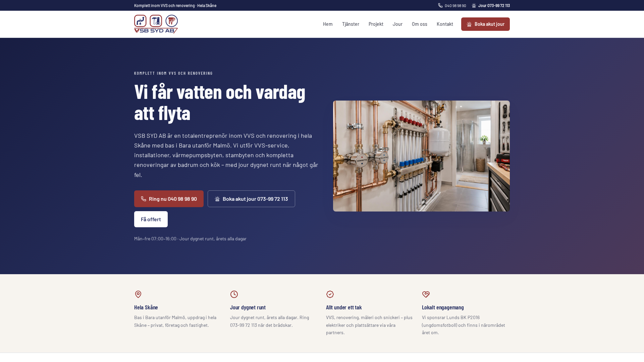Select Jour in the navigation bar
The width and height of the screenshot is (644, 362).
[397, 24]
